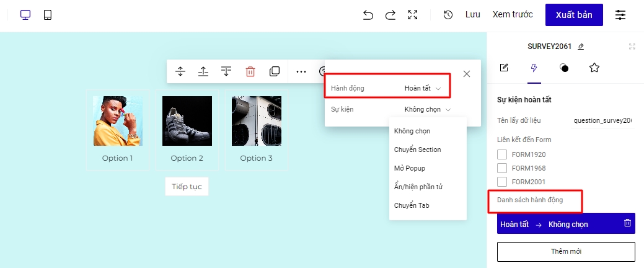Switch to mobile view icon

click(x=48, y=15)
